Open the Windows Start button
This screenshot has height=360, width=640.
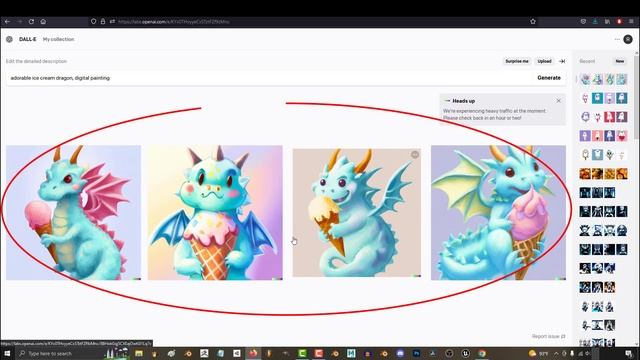click(7, 353)
